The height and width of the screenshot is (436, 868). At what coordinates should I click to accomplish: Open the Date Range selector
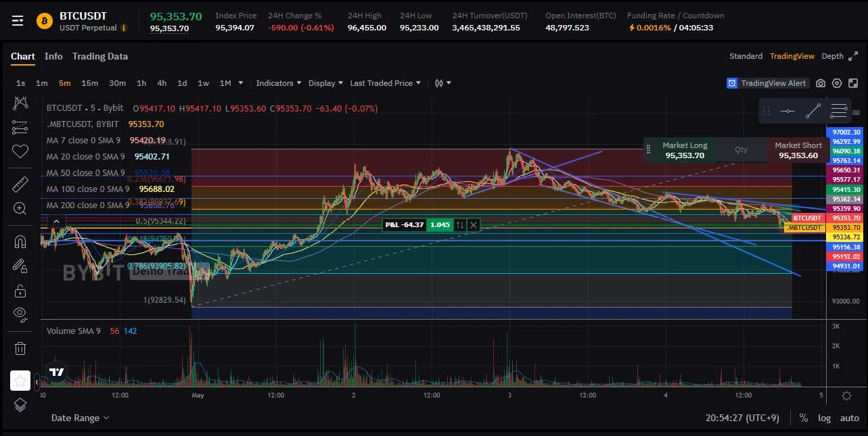pos(81,418)
